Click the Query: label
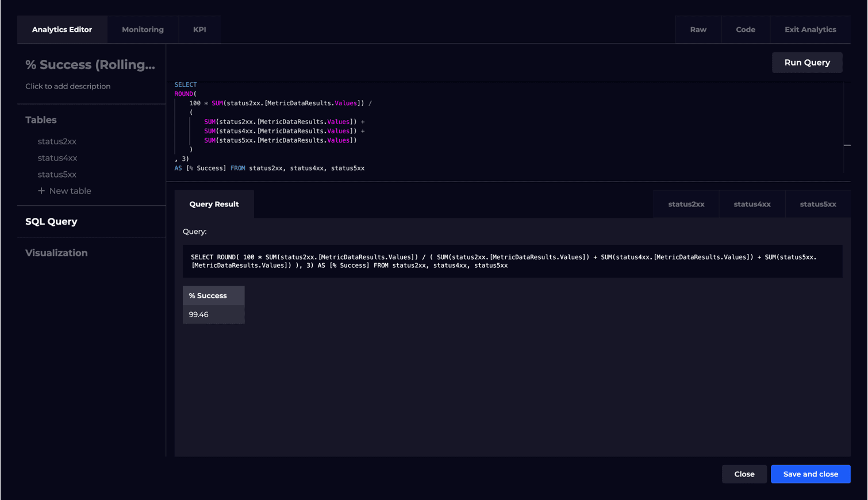The height and width of the screenshot is (500, 868). [x=194, y=232]
